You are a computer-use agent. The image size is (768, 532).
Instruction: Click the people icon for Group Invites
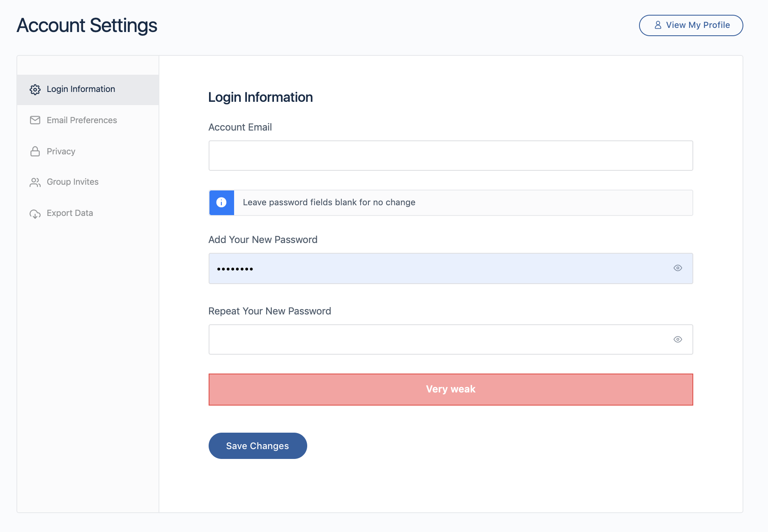(35, 182)
